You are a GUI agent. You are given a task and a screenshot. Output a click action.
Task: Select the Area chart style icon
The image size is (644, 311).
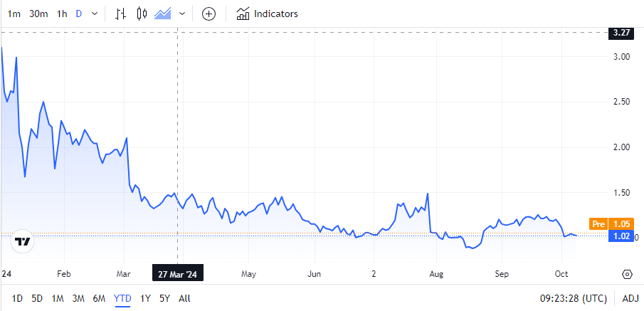[163, 14]
